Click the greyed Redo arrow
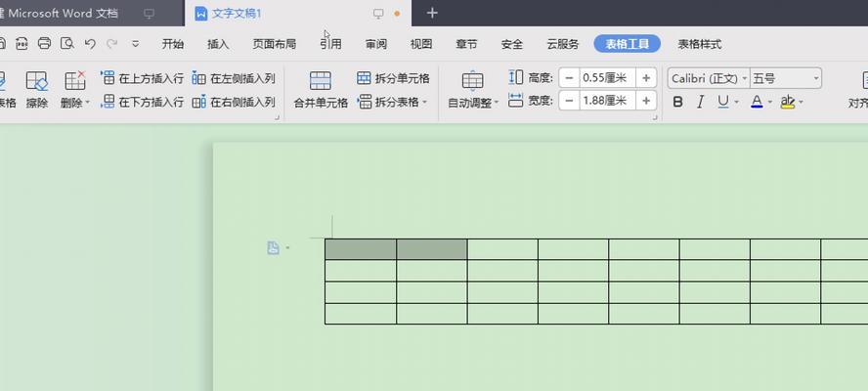The width and height of the screenshot is (868, 391). click(112, 44)
